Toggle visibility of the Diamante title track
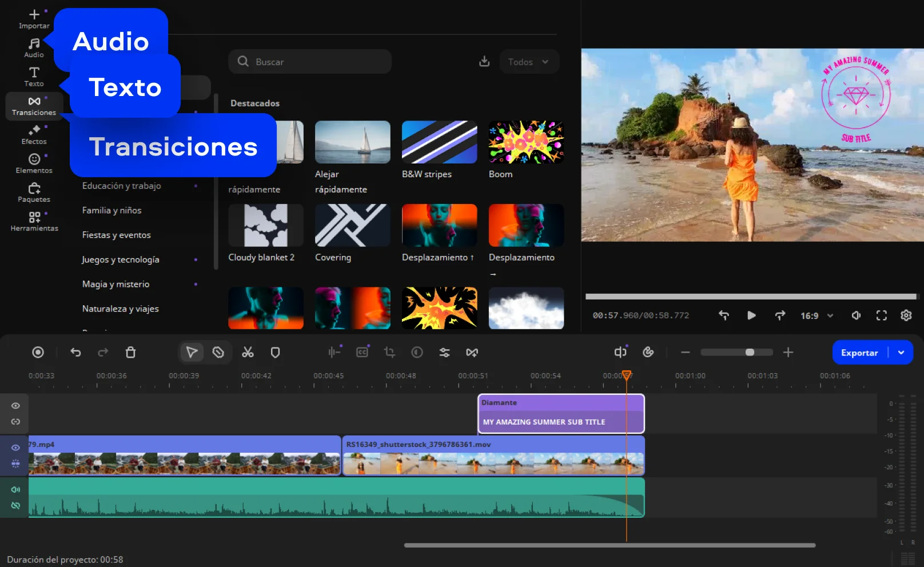 click(x=15, y=405)
